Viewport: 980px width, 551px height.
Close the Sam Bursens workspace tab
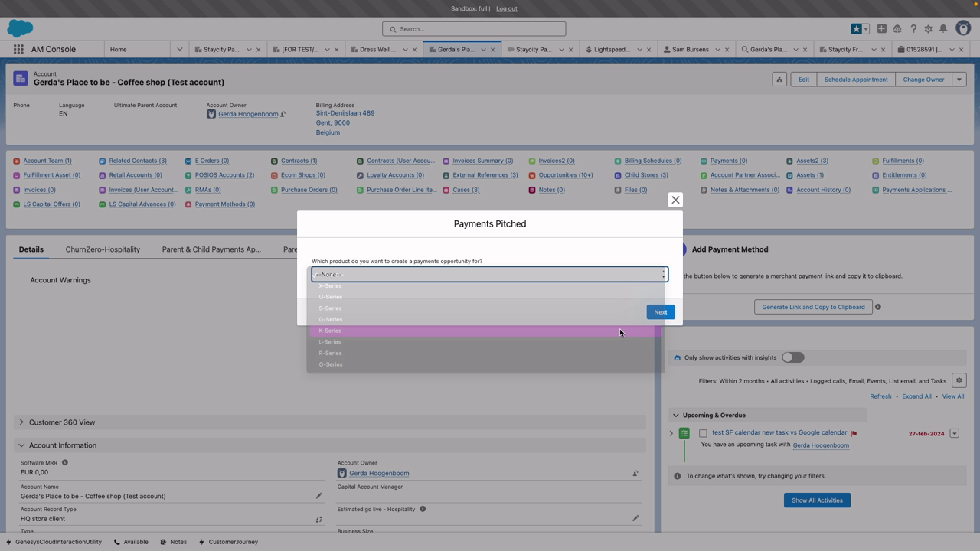click(x=727, y=50)
